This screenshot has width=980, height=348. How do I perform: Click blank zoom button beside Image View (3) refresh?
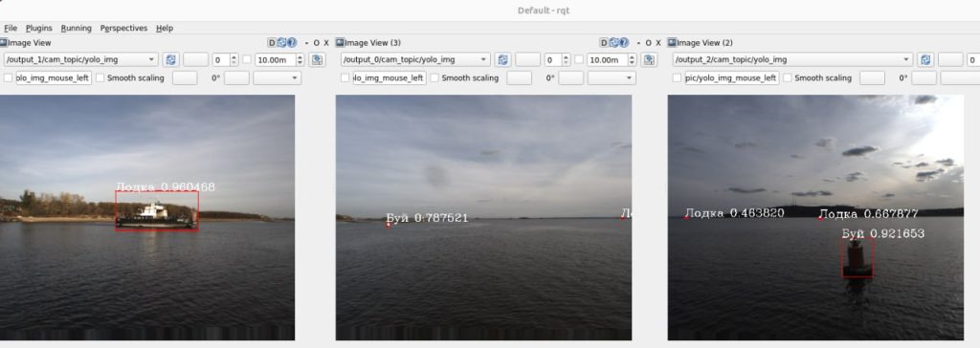point(527,60)
